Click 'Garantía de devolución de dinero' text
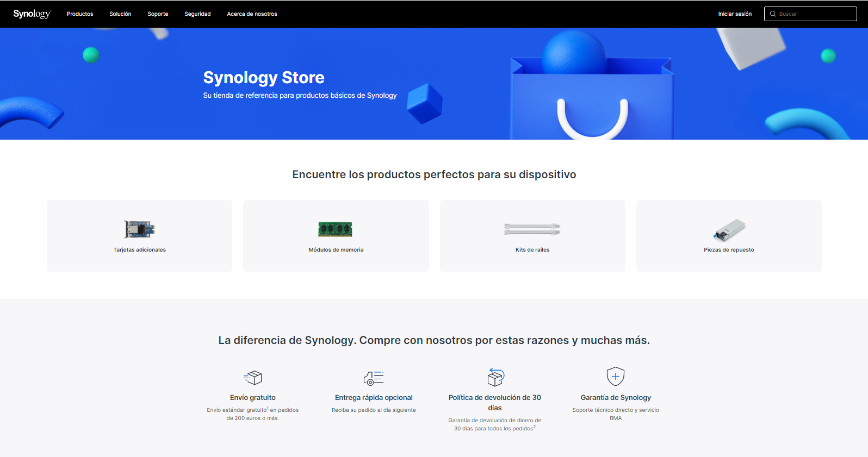The height and width of the screenshot is (457, 868). [495, 424]
